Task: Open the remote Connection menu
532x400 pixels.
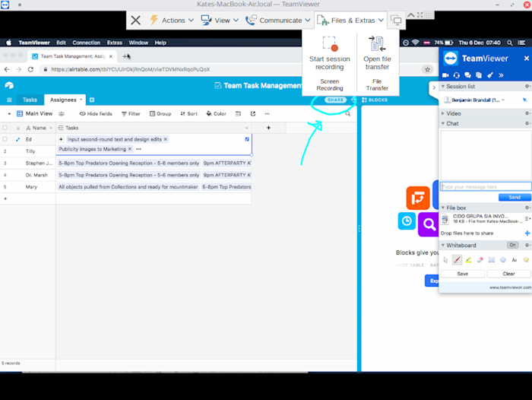Action: click(86, 43)
